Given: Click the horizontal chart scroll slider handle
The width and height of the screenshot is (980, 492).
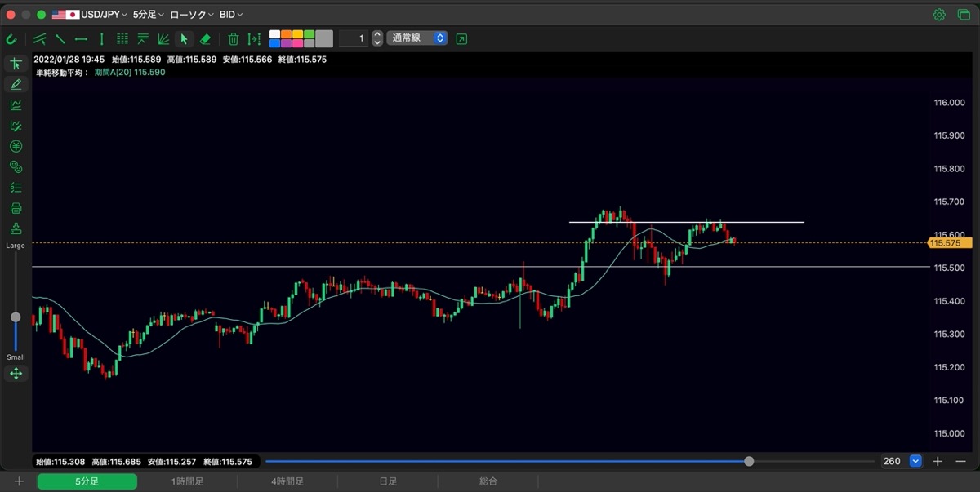Looking at the screenshot, I should [x=749, y=461].
